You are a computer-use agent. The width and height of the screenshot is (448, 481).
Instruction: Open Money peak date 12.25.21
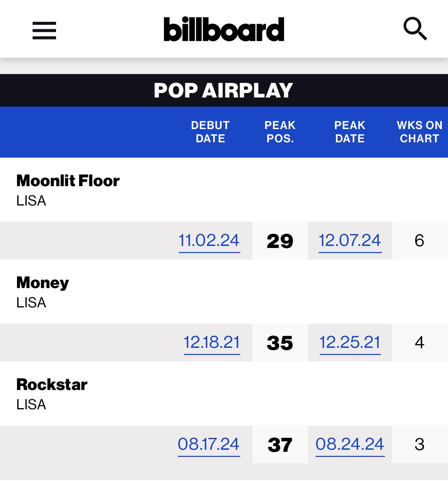click(x=350, y=343)
